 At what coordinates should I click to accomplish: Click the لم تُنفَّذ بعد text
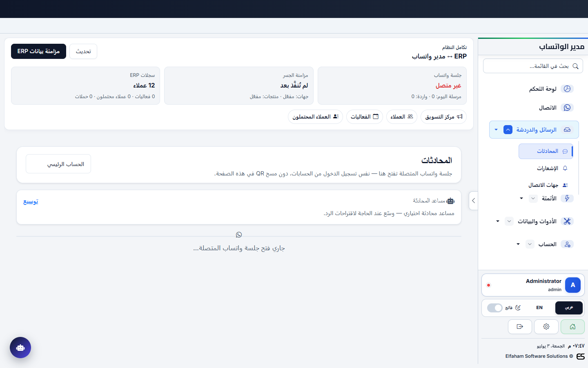pyautogui.click(x=294, y=85)
